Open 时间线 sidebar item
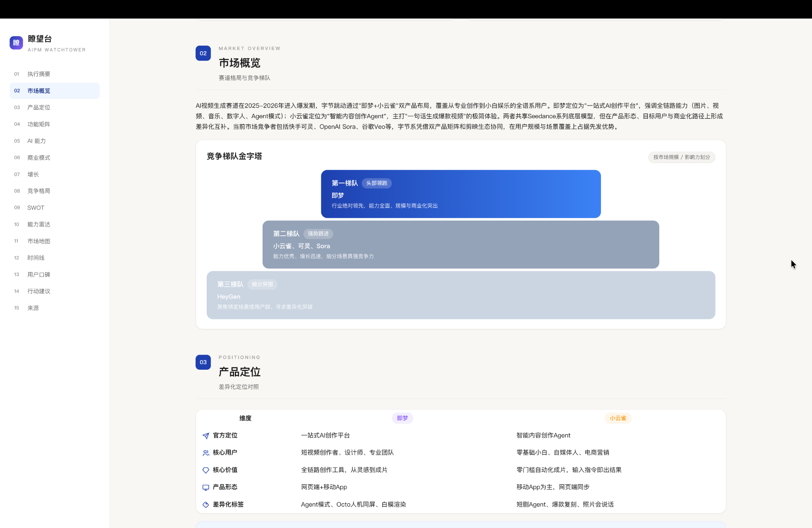The height and width of the screenshot is (528, 812). pyautogui.click(x=54, y=258)
